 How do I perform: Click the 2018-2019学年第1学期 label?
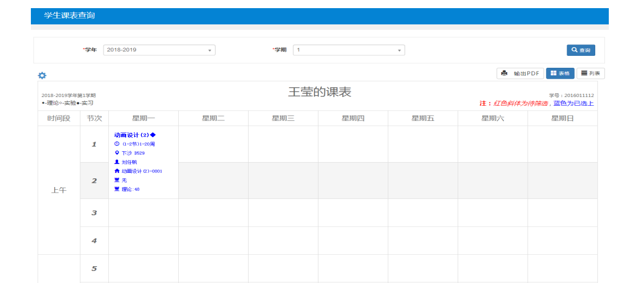point(69,95)
